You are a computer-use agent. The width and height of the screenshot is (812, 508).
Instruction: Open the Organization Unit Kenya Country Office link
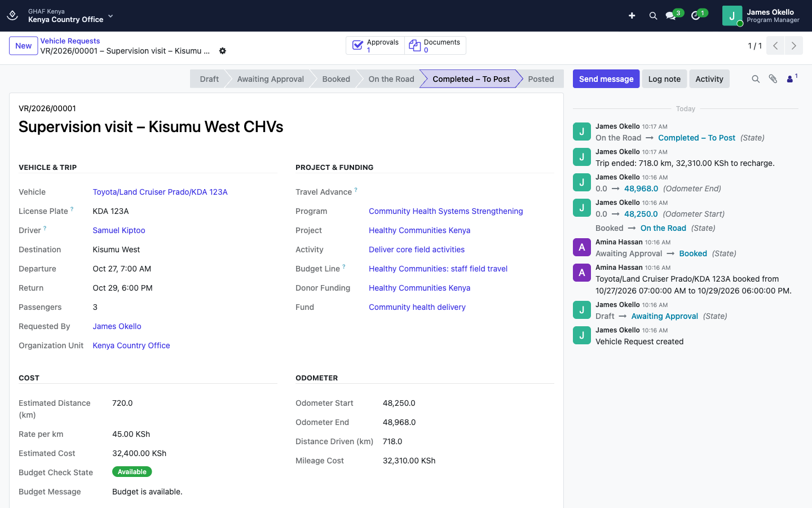(x=131, y=345)
